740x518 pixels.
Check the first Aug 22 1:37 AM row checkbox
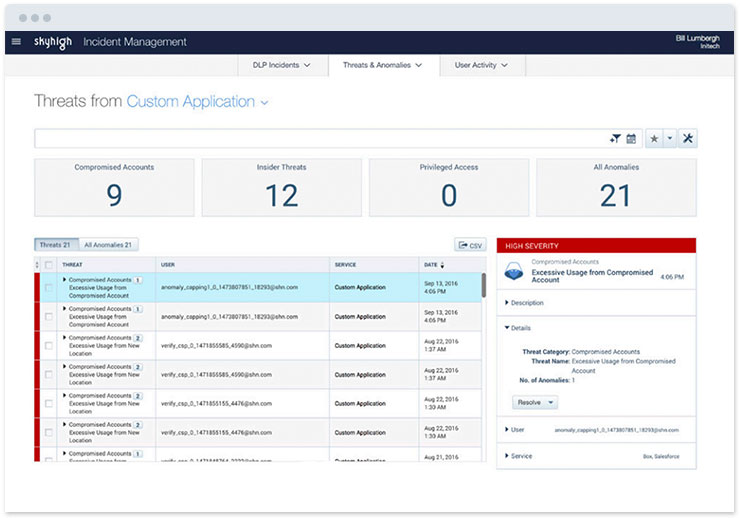point(48,346)
